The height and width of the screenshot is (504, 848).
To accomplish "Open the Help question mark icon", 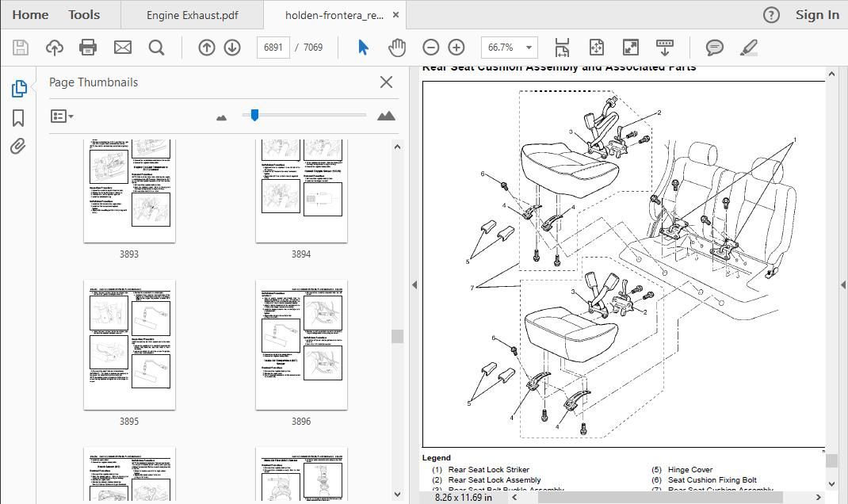I will click(771, 15).
